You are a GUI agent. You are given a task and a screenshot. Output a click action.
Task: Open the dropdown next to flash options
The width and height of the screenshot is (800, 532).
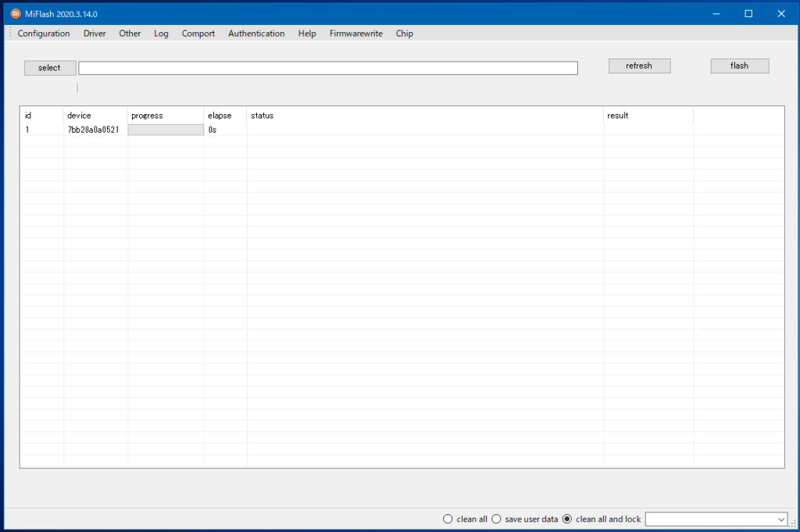pos(781,519)
